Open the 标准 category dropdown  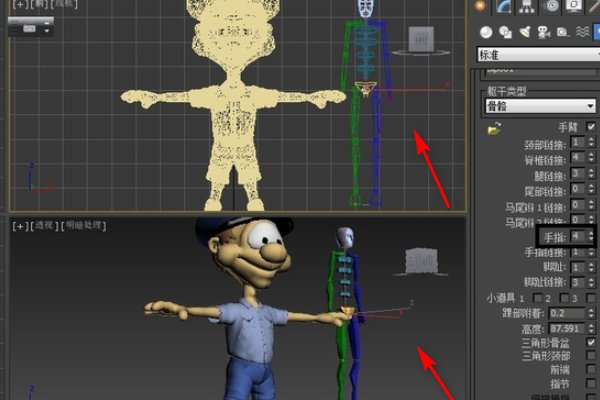538,54
